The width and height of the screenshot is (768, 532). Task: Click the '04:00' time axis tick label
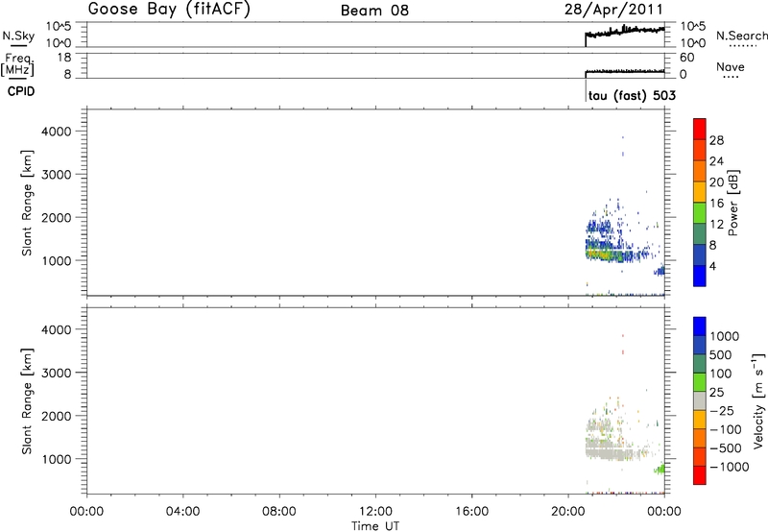tap(183, 512)
